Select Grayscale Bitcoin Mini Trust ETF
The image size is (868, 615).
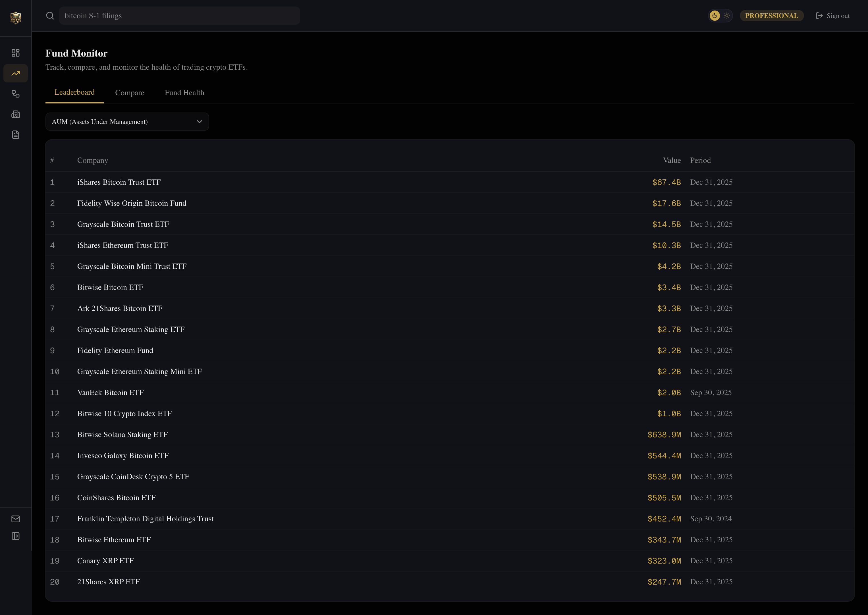[132, 266]
